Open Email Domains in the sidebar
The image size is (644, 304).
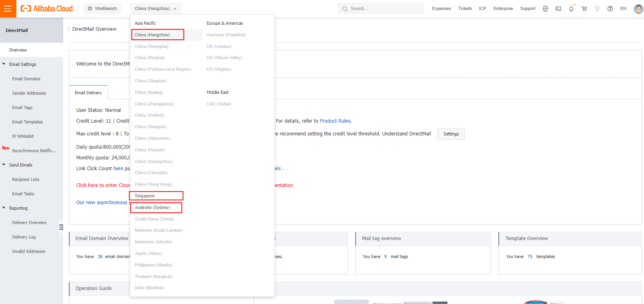(x=26, y=79)
